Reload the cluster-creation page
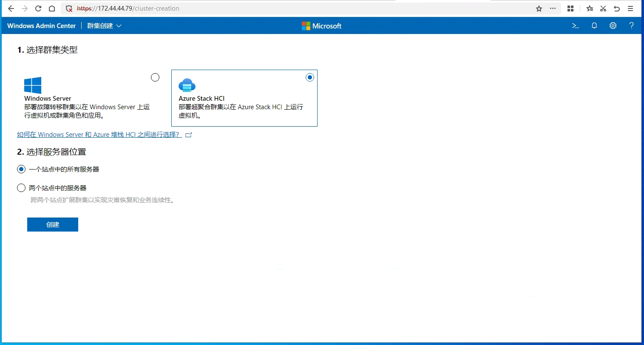This screenshot has height=345, width=644. pyautogui.click(x=38, y=8)
